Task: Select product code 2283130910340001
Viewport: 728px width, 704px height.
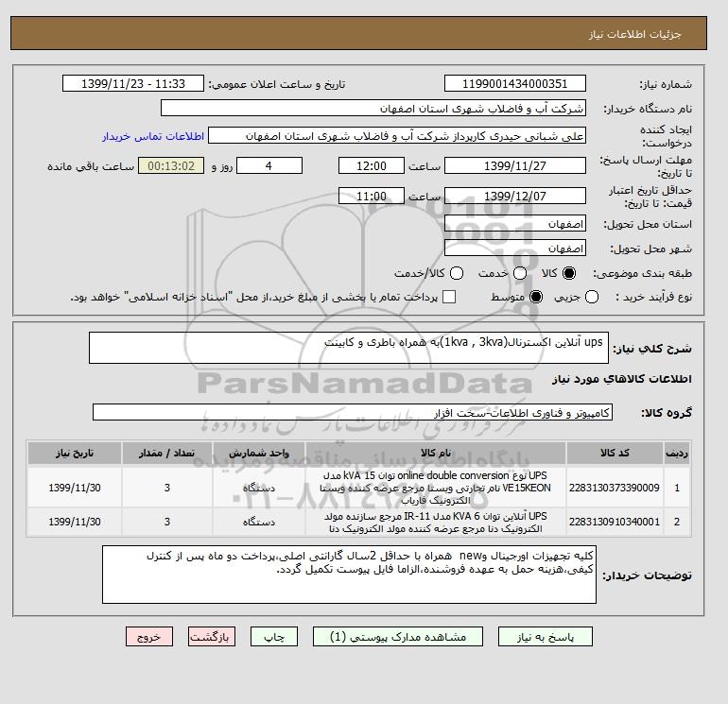Action: 615,522
